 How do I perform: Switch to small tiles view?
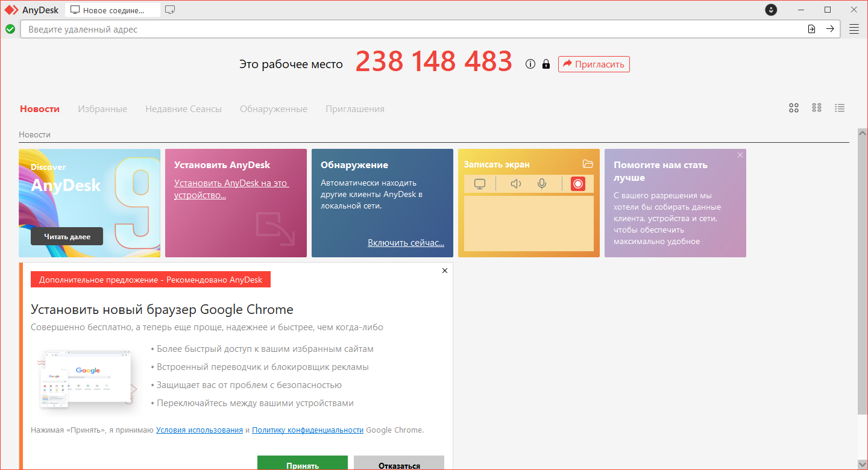[817, 108]
